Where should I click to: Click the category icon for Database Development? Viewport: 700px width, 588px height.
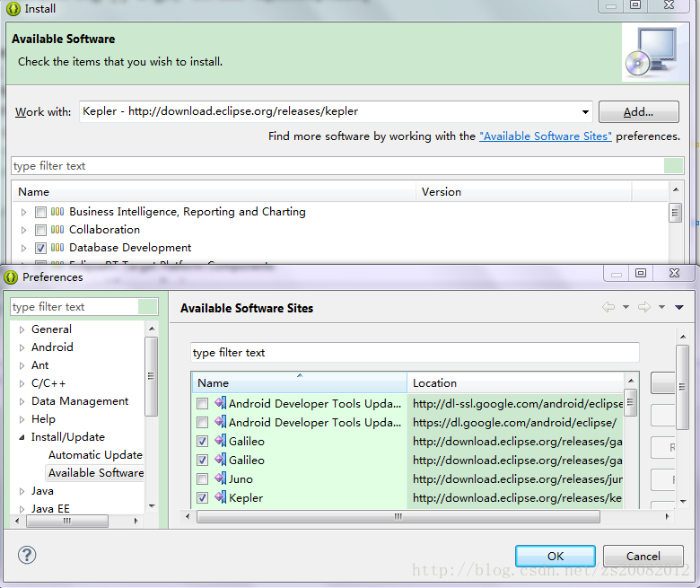(x=57, y=248)
